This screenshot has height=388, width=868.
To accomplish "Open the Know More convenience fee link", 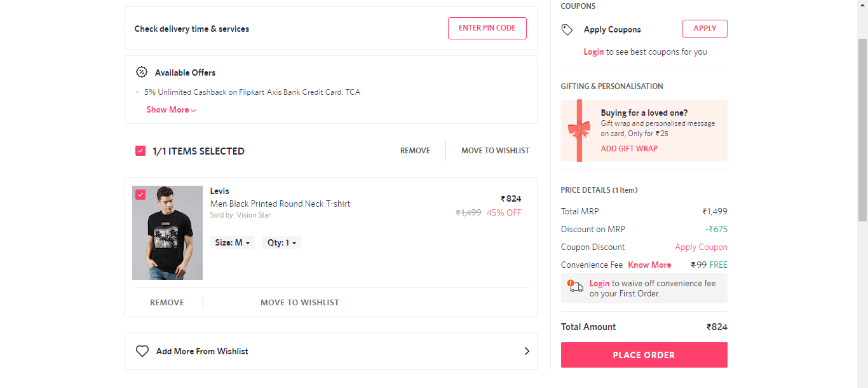I will tap(649, 265).
